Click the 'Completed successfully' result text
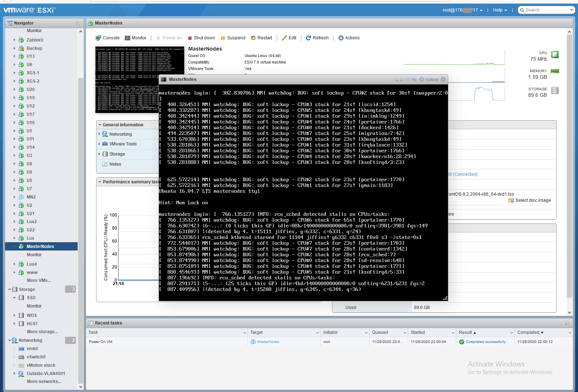 pos(486,342)
